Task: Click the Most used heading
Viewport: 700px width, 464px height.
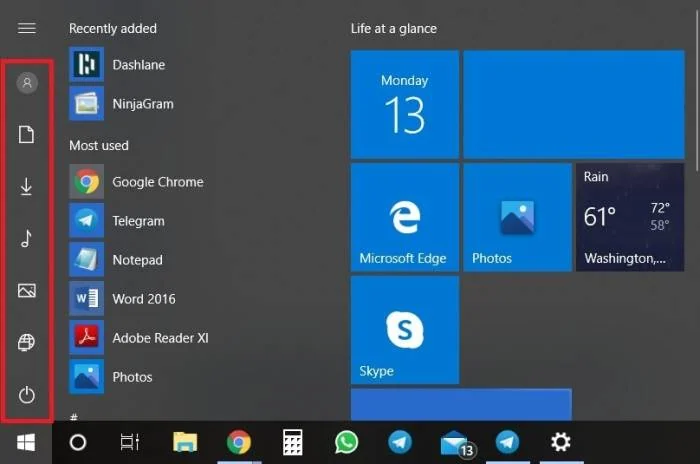Action: [x=99, y=146]
